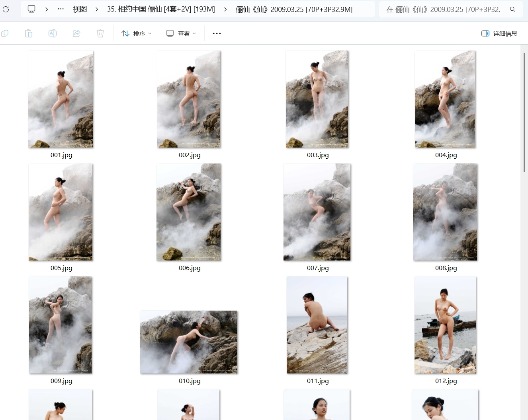The width and height of the screenshot is (528, 420).
Task: Select the 009.jpg thumbnail
Action: (61, 325)
